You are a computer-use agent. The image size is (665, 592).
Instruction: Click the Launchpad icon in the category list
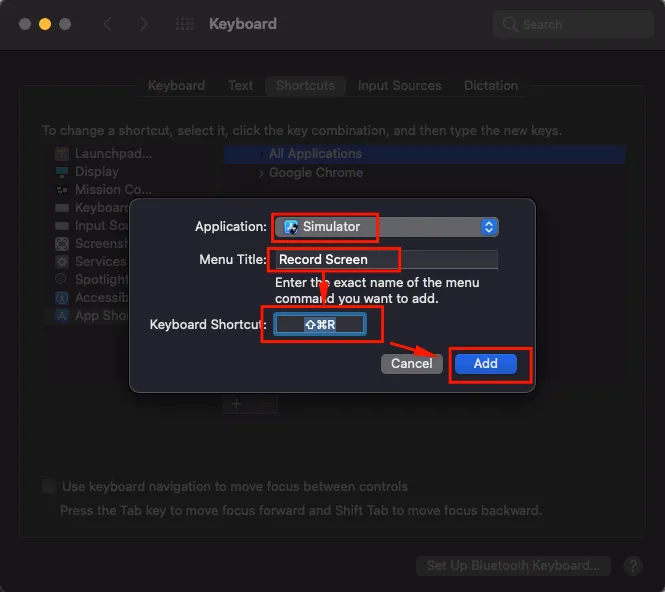(x=62, y=154)
